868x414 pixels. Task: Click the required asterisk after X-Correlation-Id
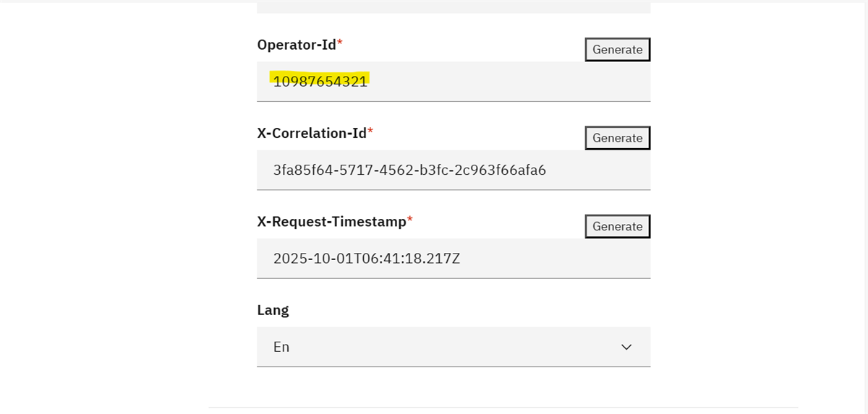click(370, 131)
